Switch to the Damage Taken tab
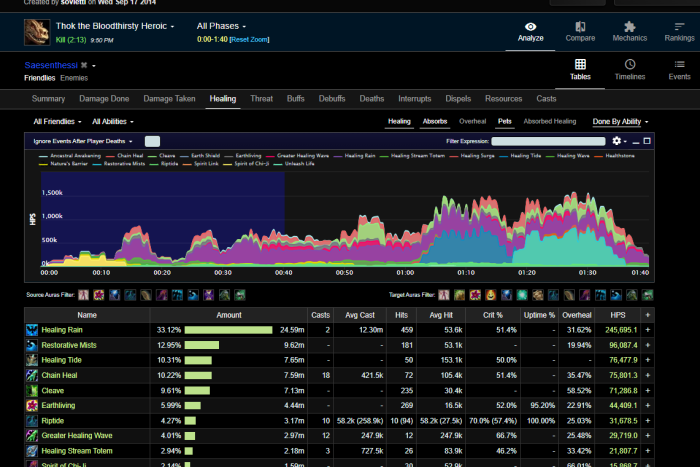Image resolution: width=700 pixels, height=467 pixels. 169,99
